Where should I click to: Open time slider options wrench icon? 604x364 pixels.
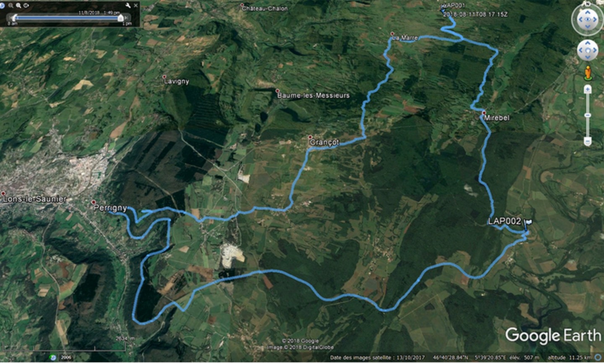pyautogui.click(x=128, y=5)
